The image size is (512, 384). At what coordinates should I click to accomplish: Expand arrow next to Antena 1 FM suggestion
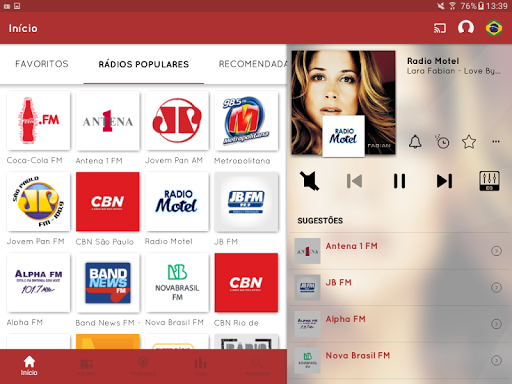click(x=496, y=251)
